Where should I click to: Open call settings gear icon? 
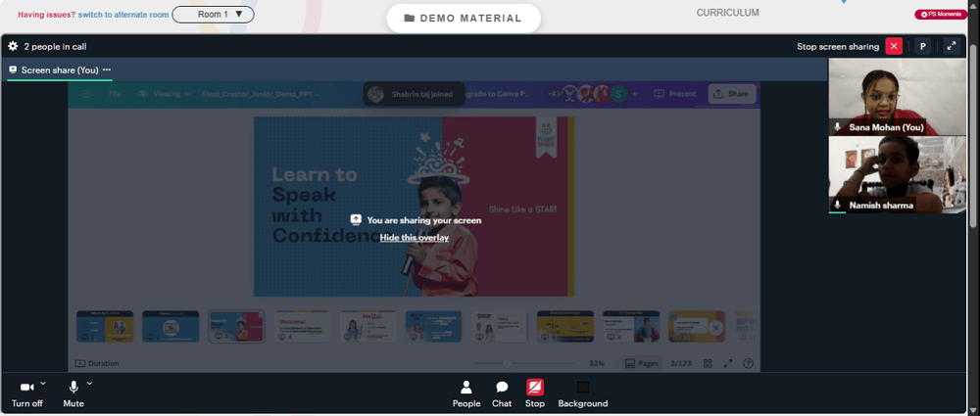pyautogui.click(x=13, y=46)
